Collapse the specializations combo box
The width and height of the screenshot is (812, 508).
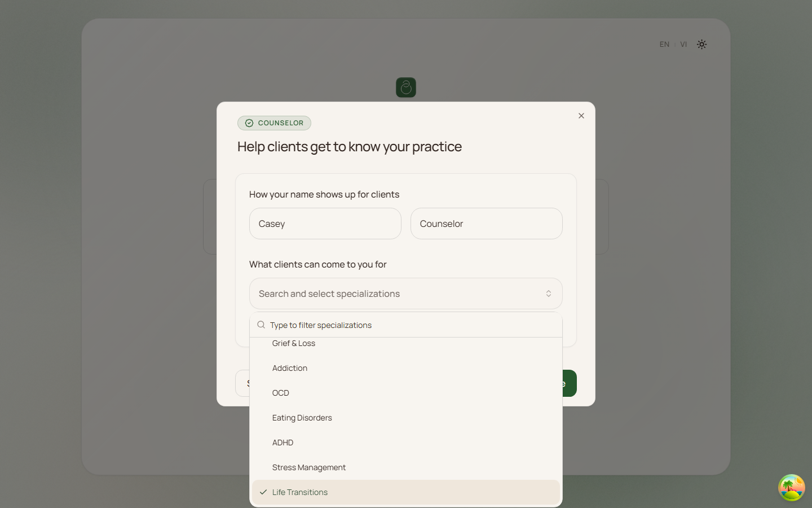(x=395, y=294)
